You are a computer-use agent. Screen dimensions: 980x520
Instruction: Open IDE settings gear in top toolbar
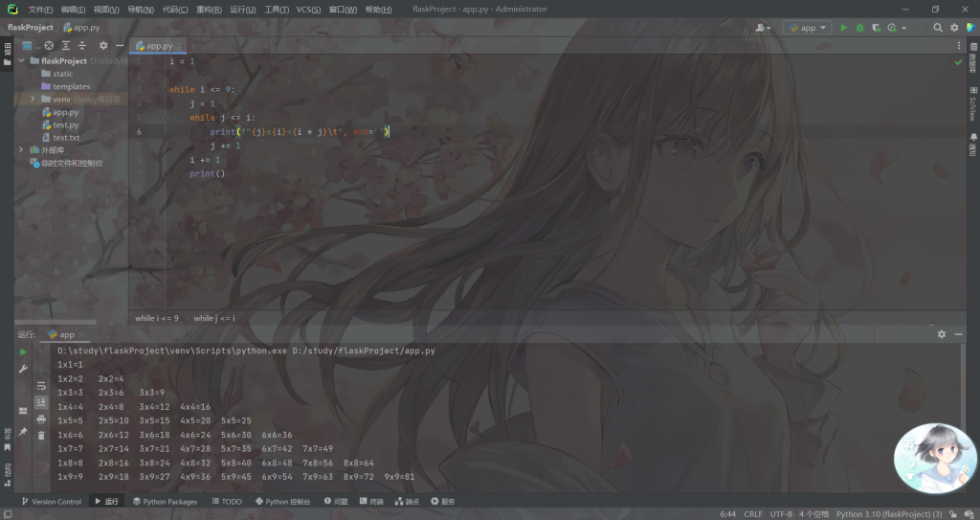(x=954, y=28)
